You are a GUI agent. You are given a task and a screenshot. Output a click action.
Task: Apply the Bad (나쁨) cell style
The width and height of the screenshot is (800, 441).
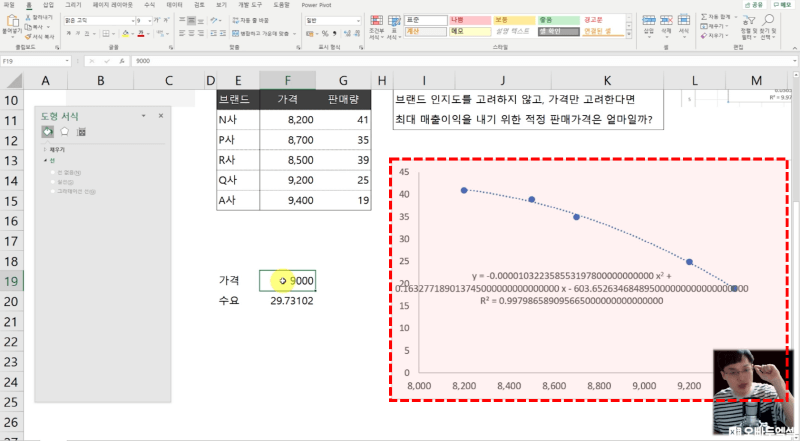[469, 20]
